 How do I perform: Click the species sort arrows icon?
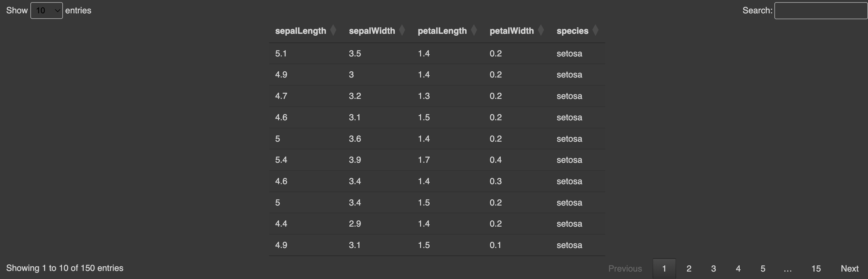[596, 30]
